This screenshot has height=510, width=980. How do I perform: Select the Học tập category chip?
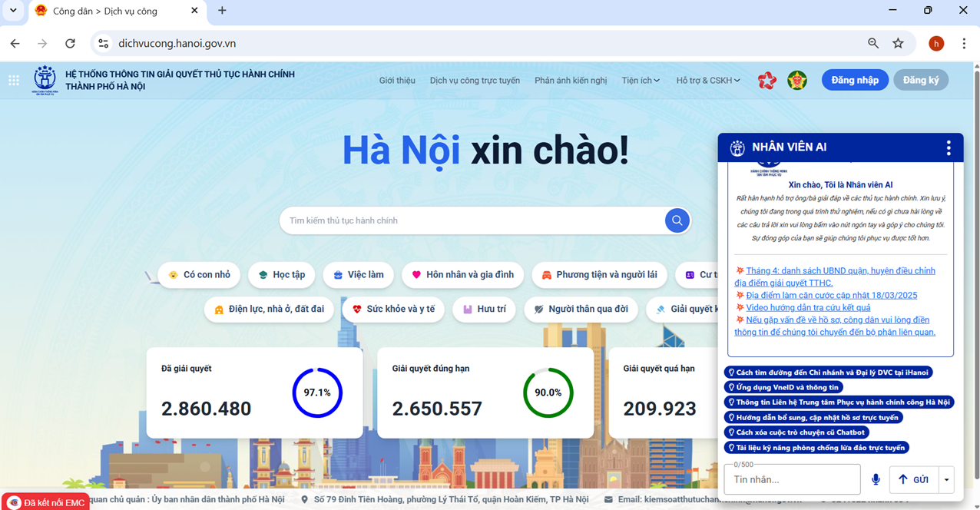(282, 275)
